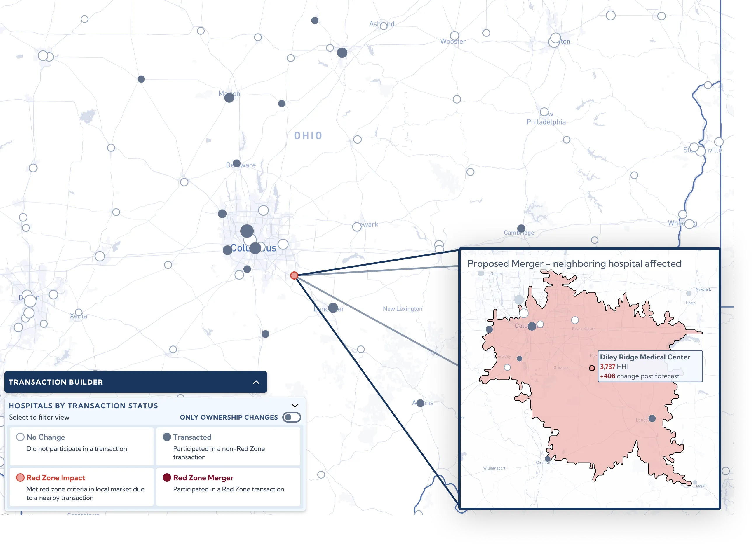Image resolution: width=756 pixels, height=548 pixels.
Task: Select the hospital marker at Cambridge
Action: (521, 228)
